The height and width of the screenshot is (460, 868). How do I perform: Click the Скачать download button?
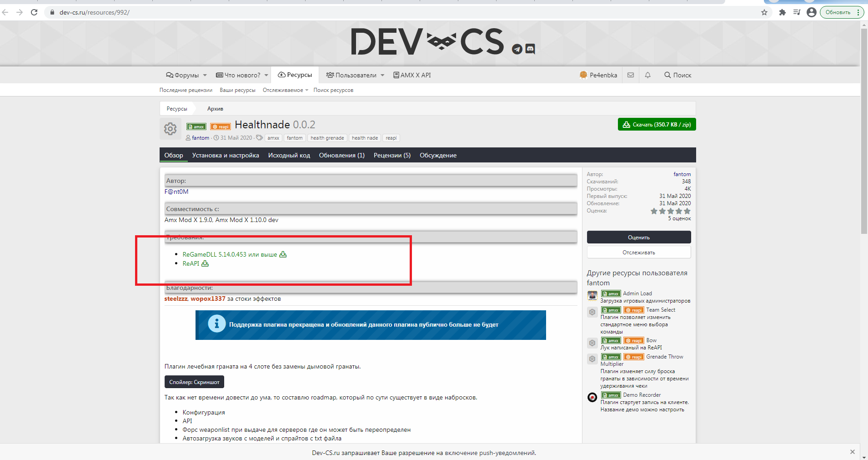[657, 124]
